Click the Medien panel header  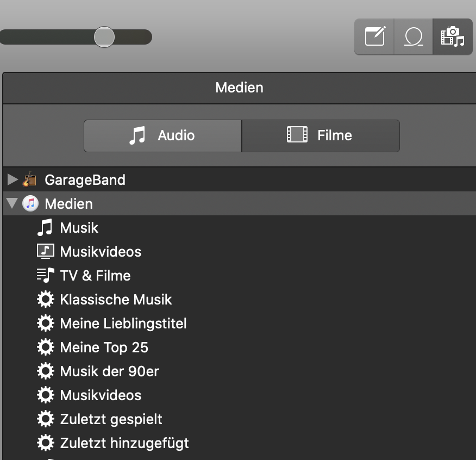pyautogui.click(x=239, y=88)
